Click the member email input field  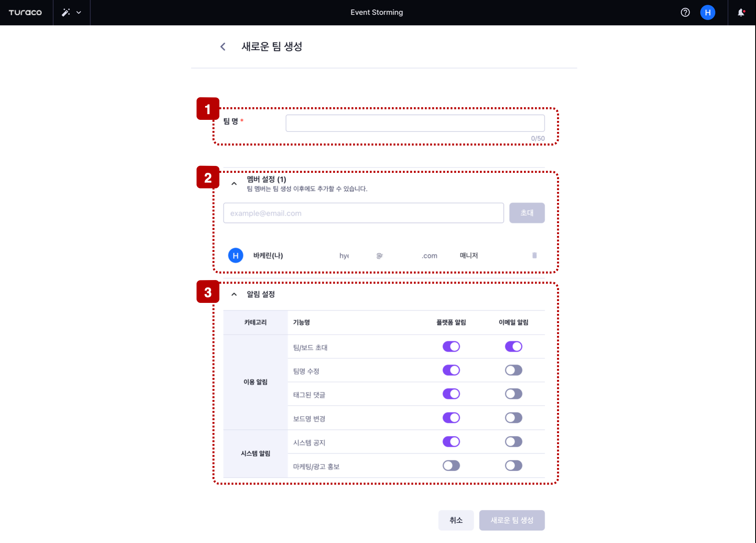pyautogui.click(x=364, y=213)
